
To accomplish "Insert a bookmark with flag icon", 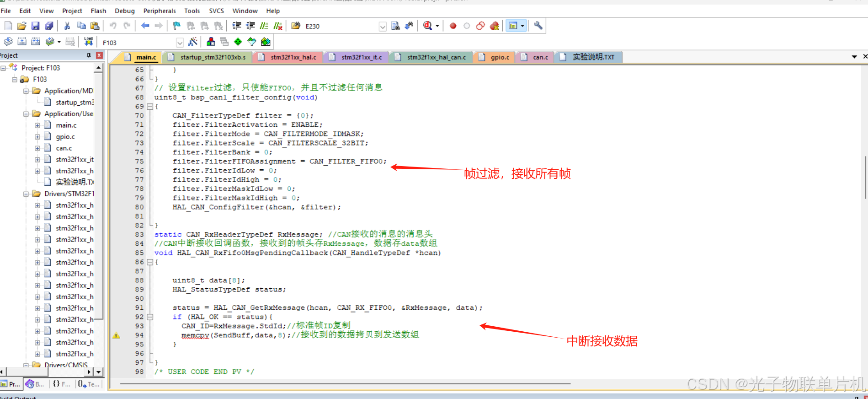I will coord(177,26).
